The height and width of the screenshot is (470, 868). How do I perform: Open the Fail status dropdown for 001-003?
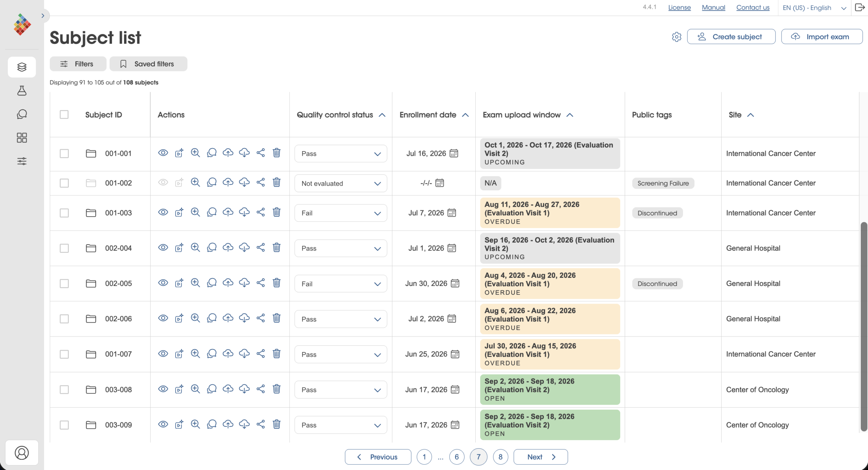click(341, 213)
